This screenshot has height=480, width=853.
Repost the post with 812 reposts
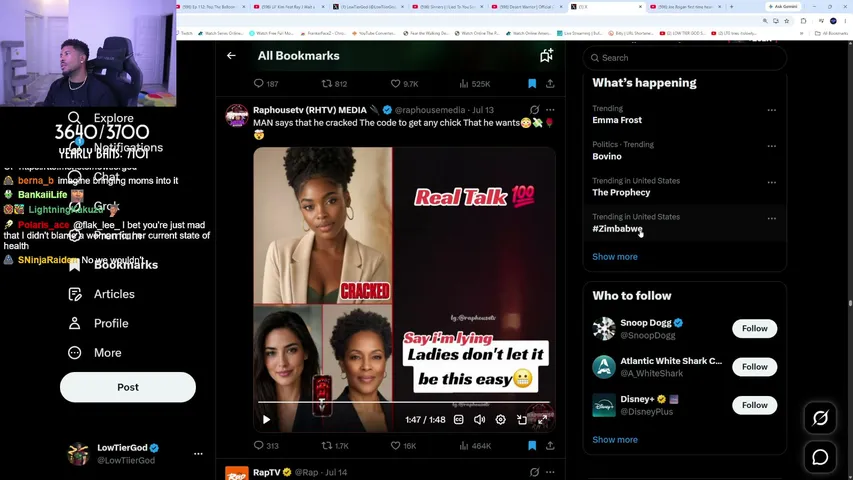(x=334, y=83)
